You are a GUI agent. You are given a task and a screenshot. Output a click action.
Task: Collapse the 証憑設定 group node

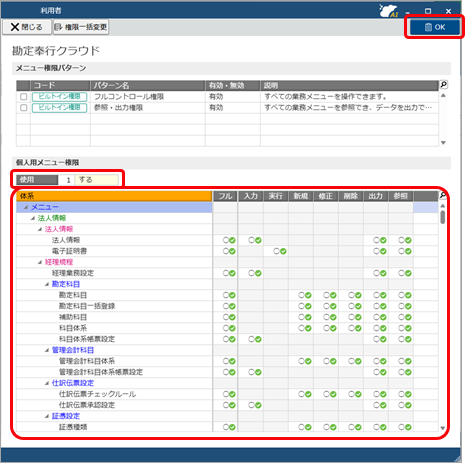[47, 416]
